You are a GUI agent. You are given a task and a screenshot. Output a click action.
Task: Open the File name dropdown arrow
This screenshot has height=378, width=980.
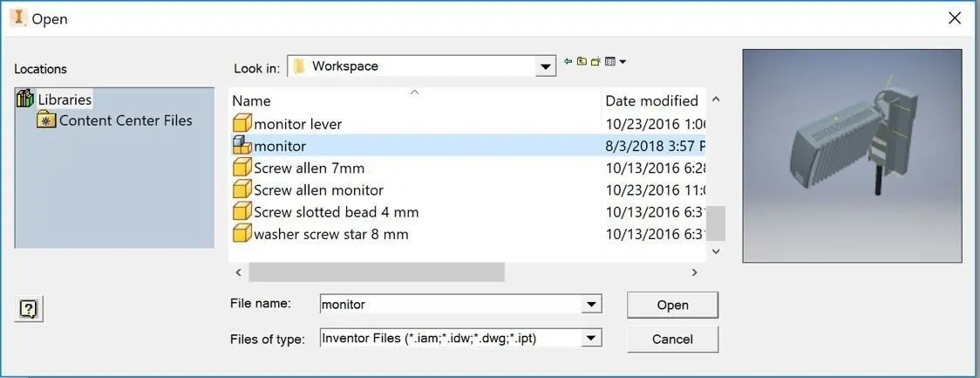pos(592,304)
